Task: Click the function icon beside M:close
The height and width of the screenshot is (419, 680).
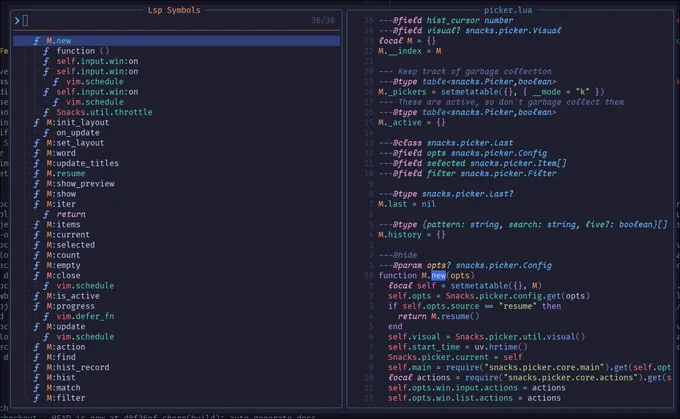Action: coord(37,275)
